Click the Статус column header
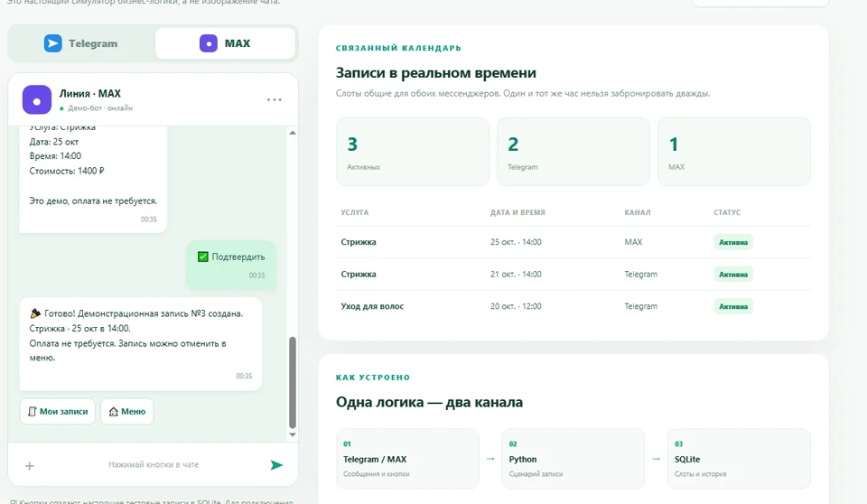The image size is (867, 504). [x=727, y=212]
